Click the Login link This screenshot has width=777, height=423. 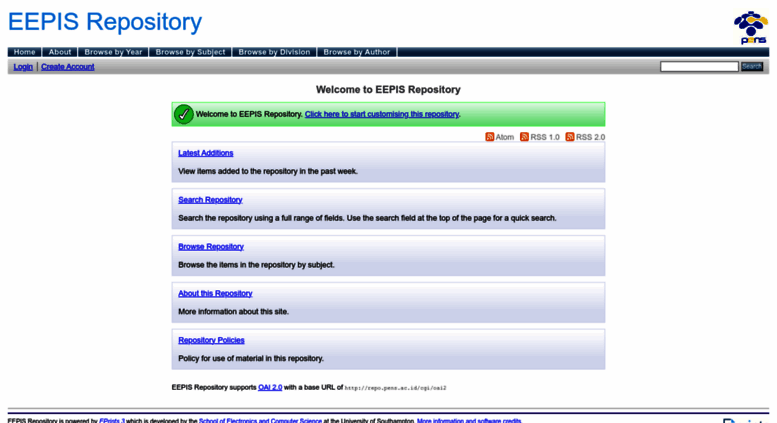point(23,67)
